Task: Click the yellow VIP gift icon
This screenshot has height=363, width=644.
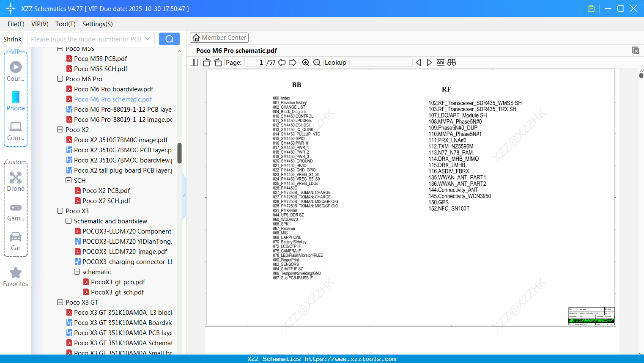Action: point(591,8)
